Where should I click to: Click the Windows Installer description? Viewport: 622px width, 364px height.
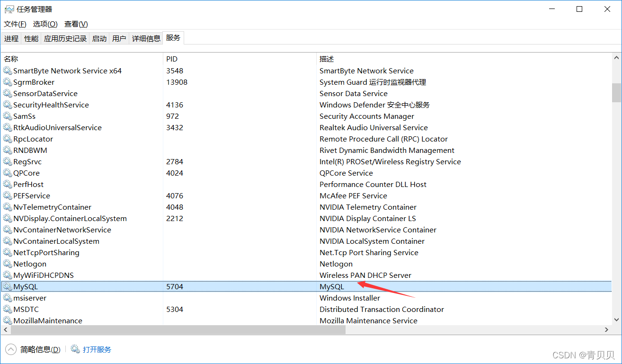350,298
